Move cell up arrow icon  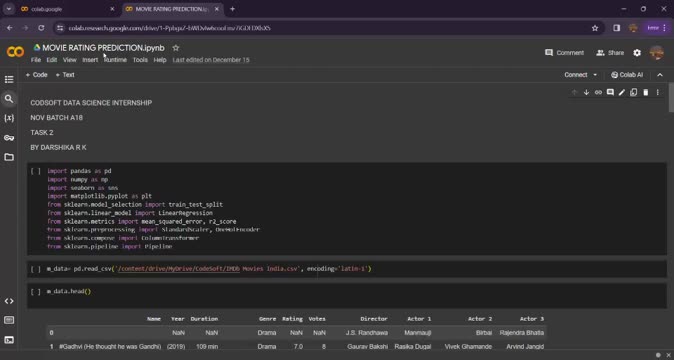(574, 92)
